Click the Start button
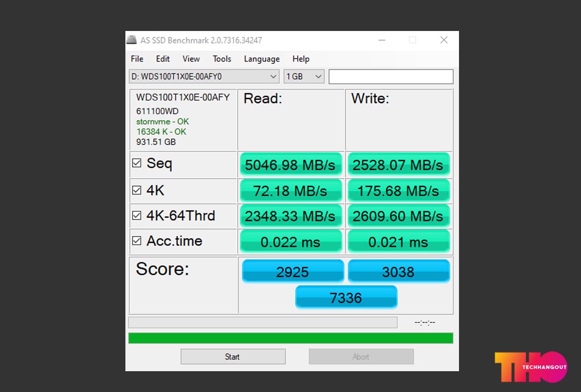The width and height of the screenshot is (581, 392). point(233,357)
